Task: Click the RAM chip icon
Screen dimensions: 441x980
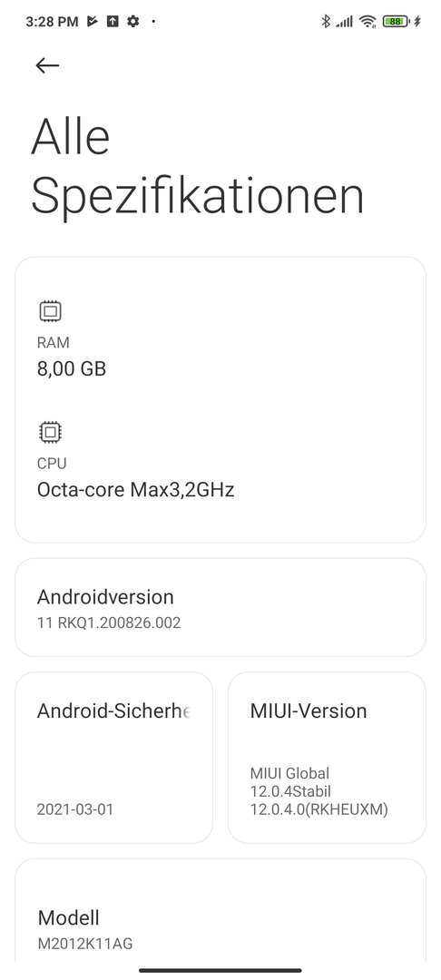Action: pos(50,311)
